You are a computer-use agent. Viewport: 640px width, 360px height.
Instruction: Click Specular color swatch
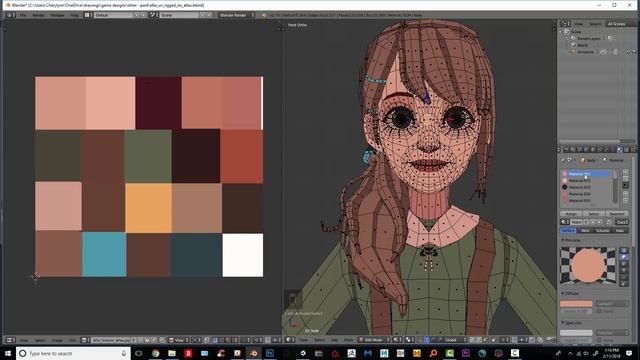point(576,333)
